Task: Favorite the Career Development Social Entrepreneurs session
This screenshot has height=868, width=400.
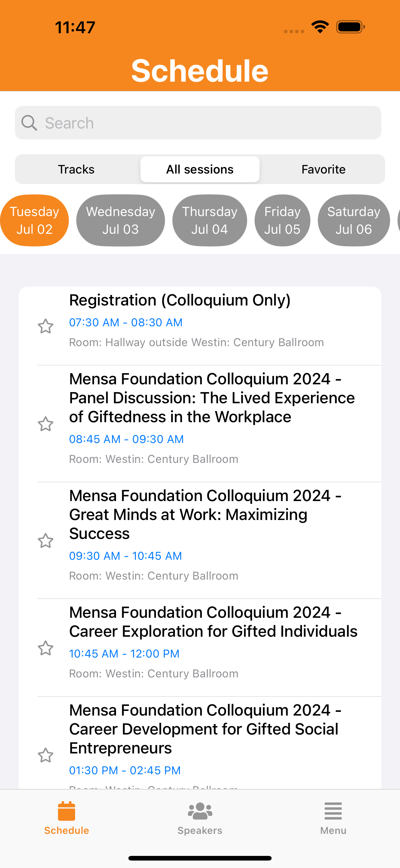Action: 46,755
